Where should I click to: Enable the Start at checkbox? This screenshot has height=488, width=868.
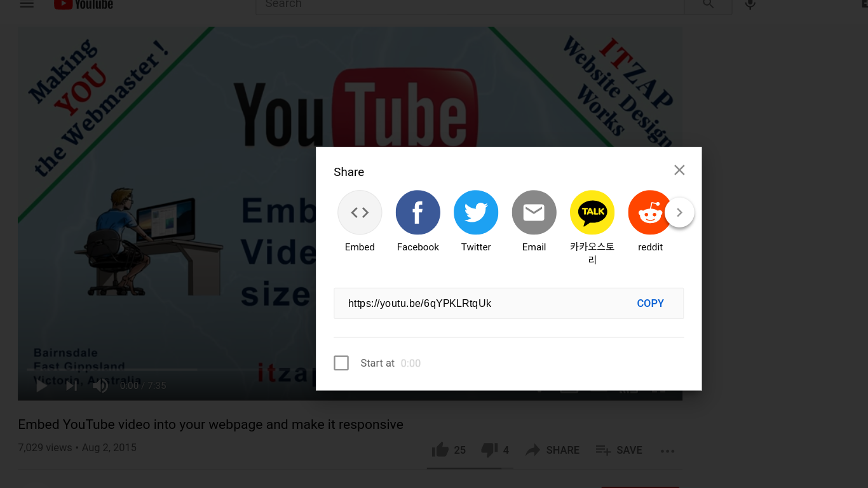click(341, 363)
